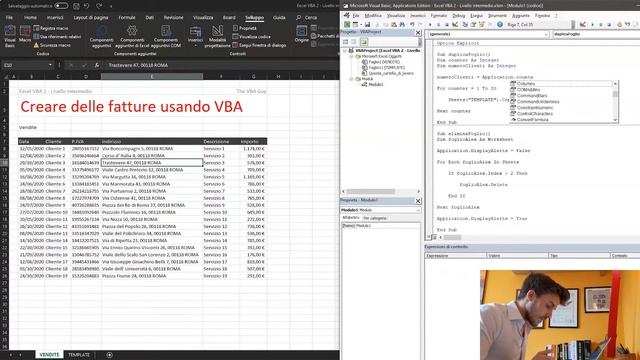Click the insert function fx button
Screen dimensions: 640x360
click(x=97, y=65)
